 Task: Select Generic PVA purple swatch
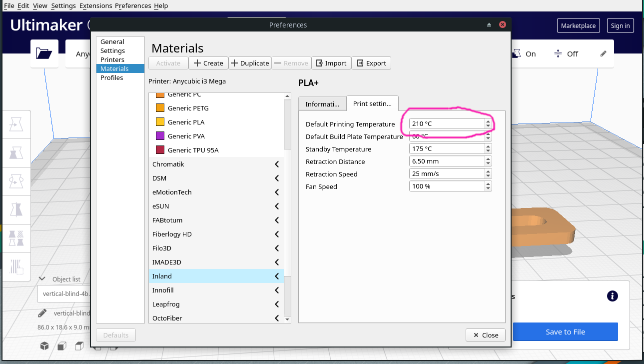[x=160, y=136]
